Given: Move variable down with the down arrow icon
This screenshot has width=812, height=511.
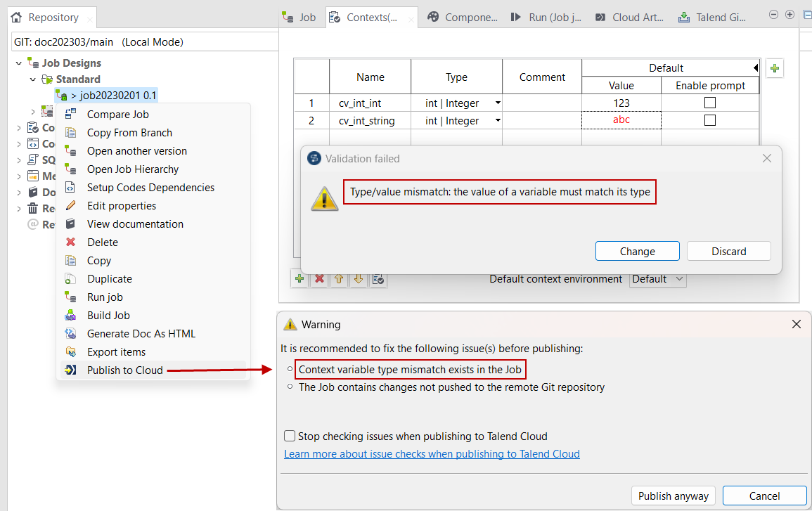Looking at the screenshot, I should [x=359, y=279].
